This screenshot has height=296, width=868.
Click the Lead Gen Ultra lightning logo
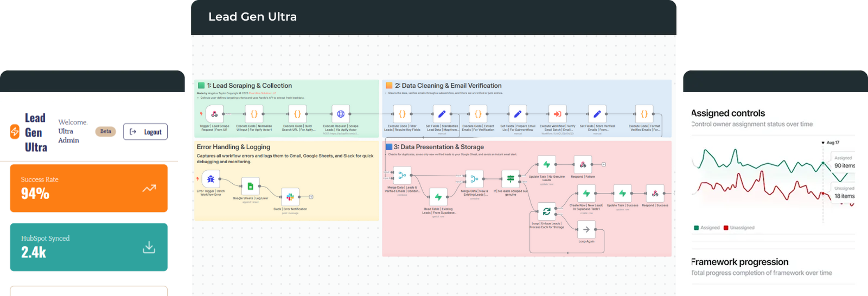[x=15, y=131]
